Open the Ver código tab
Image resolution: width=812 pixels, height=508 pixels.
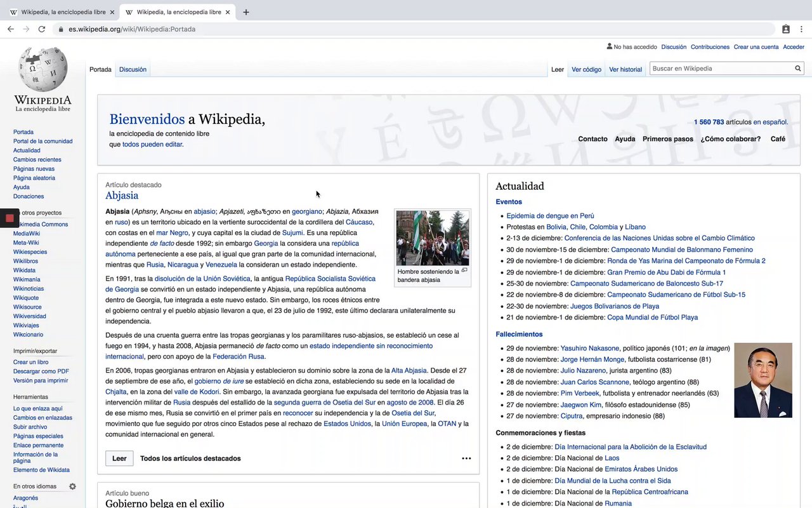[586, 69]
